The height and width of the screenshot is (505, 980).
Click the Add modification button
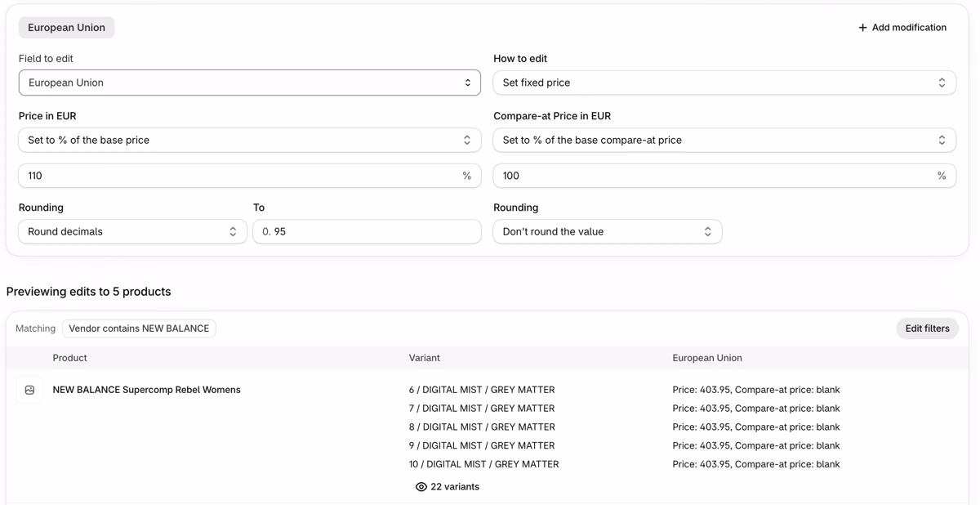coord(902,28)
